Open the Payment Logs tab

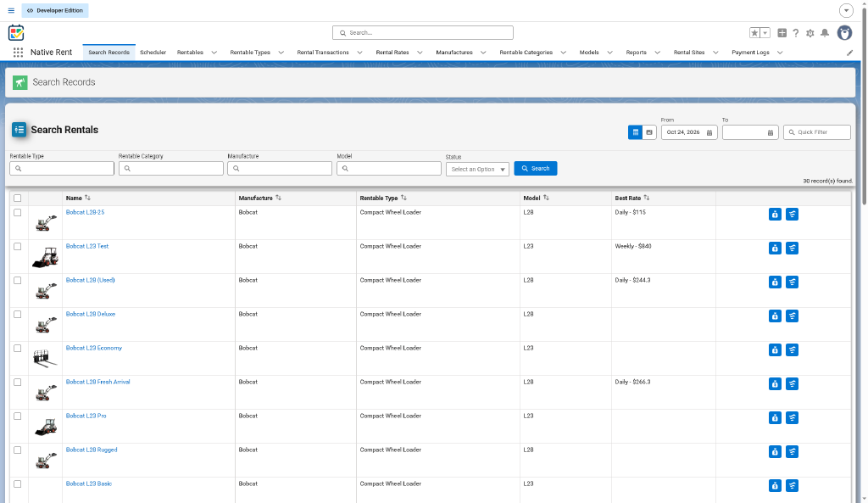click(x=751, y=52)
